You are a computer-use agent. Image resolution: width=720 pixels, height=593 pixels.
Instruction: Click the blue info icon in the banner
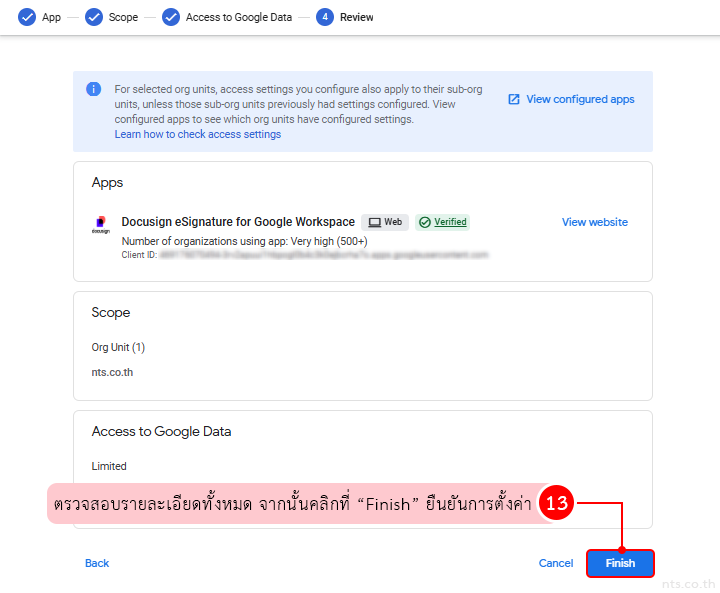94,89
